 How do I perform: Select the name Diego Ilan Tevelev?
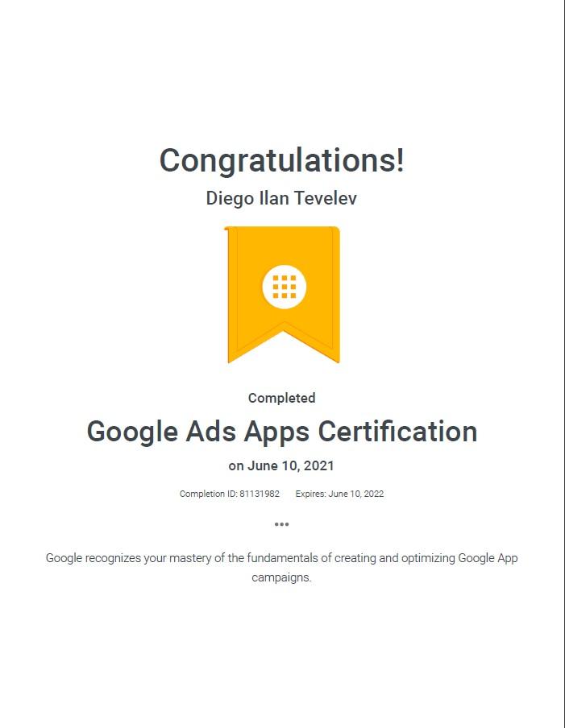281,198
